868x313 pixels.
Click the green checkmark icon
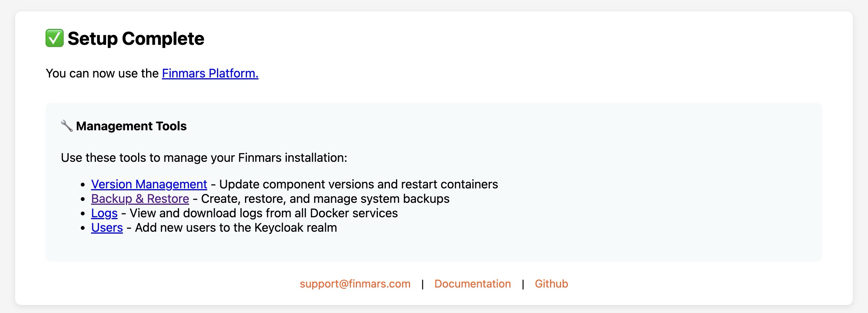point(55,38)
